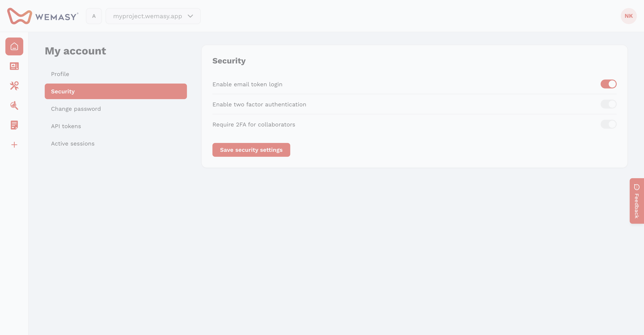Click the A workspace badge
644x335 pixels.
pos(94,16)
